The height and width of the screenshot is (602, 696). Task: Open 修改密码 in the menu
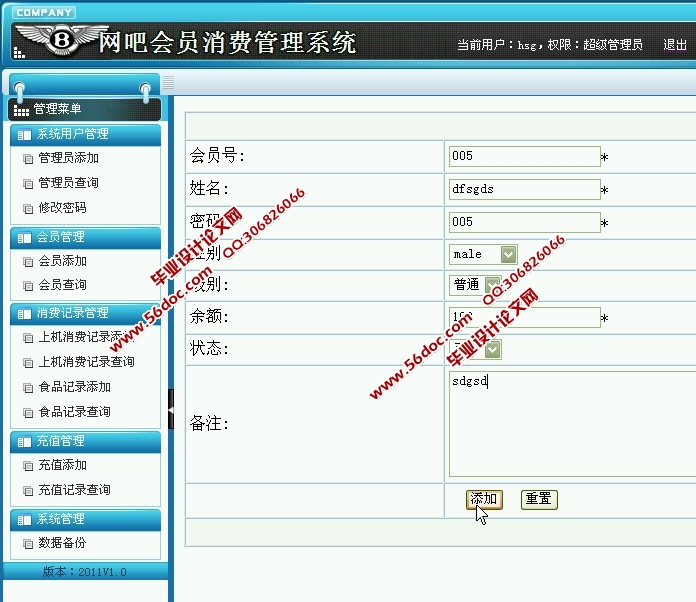tap(62, 208)
